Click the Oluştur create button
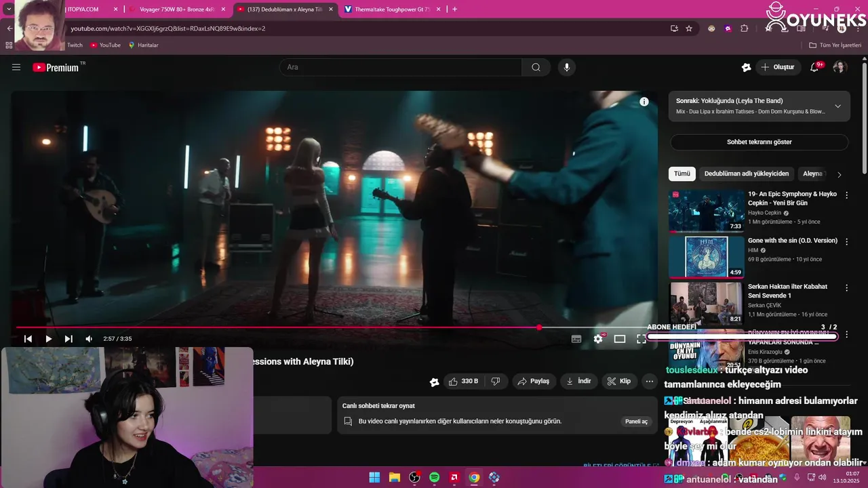Screen dimensions: 868x488 pos(778,67)
